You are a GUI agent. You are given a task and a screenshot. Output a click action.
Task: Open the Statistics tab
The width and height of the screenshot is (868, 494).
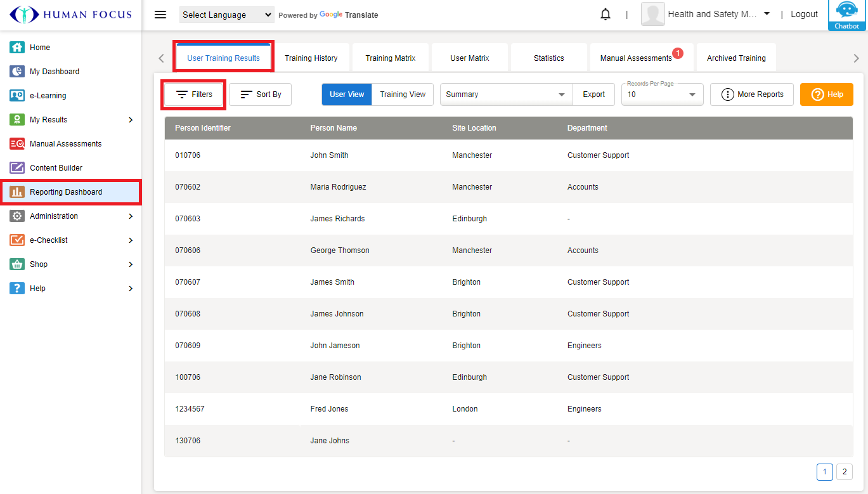pyautogui.click(x=548, y=58)
